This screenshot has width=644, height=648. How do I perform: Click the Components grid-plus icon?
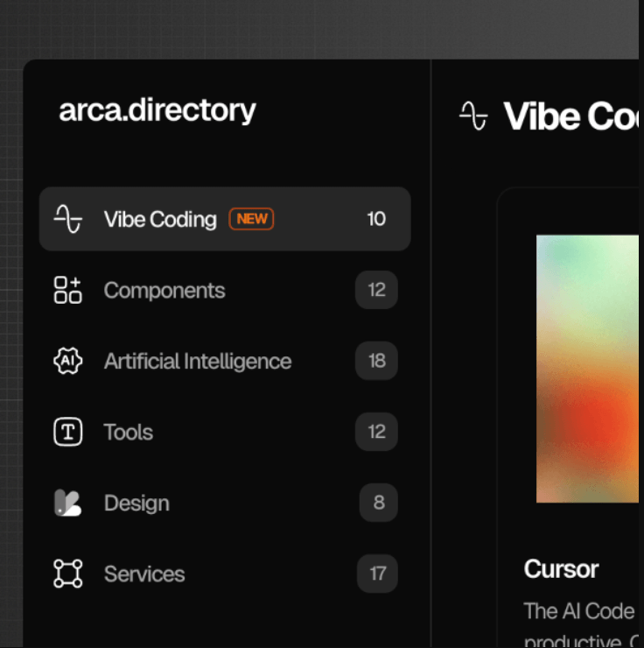coord(67,290)
